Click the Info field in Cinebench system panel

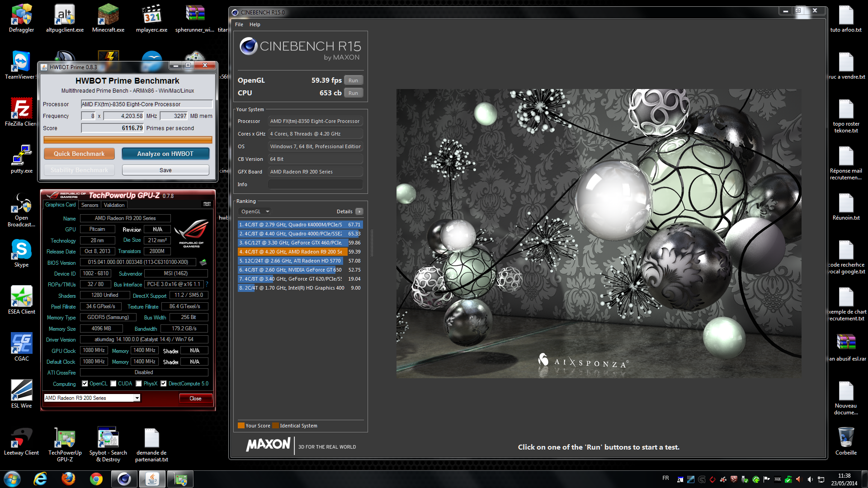point(315,184)
